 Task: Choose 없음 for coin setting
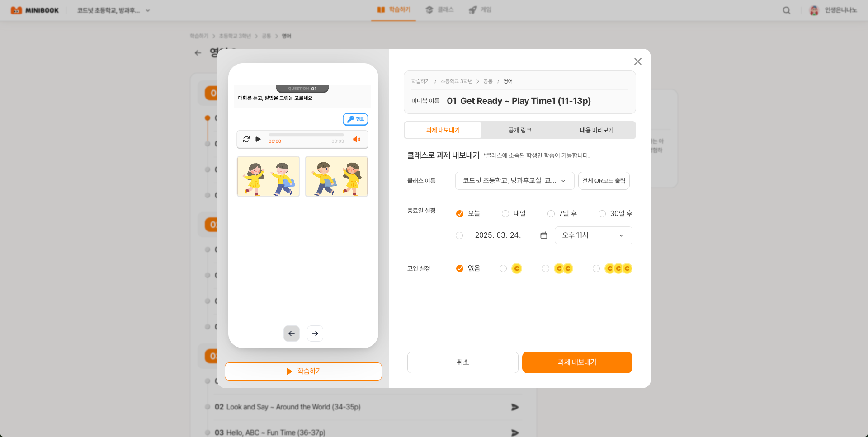click(x=460, y=268)
